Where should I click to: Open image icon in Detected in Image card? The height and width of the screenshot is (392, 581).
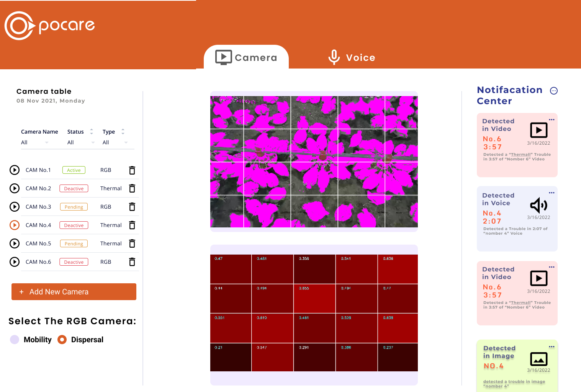(x=538, y=359)
